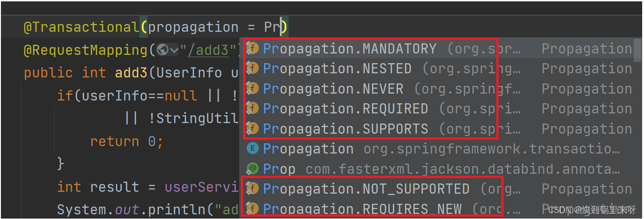Click the enum icon beside Propagation

point(252,148)
